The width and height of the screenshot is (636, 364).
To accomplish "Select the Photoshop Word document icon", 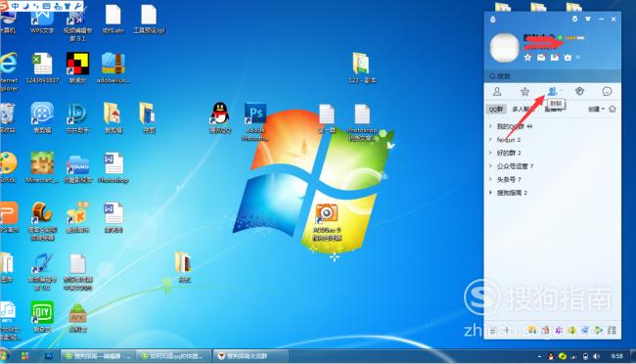I will click(114, 167).
